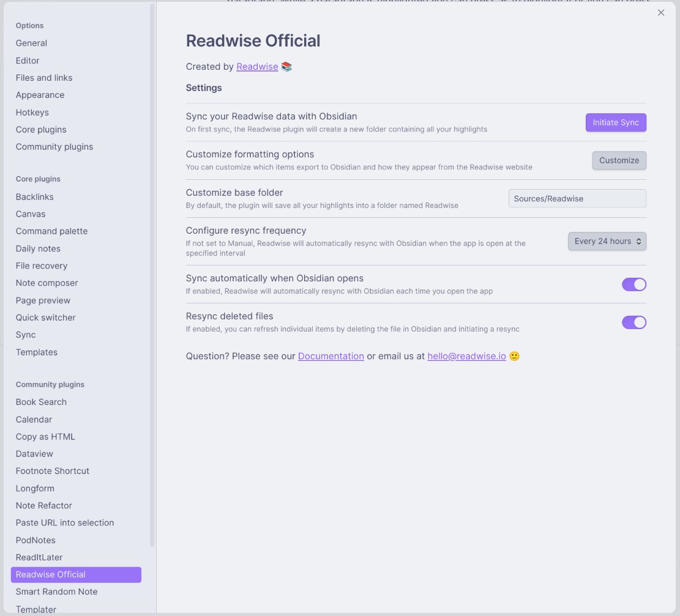Open Daily notes core plugin settings
This screenshot has height=616, width=680.
coord(38,249)
